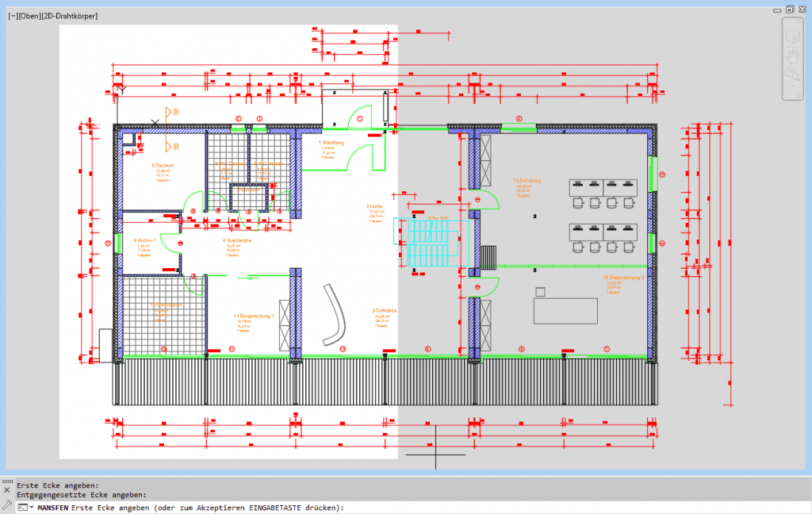Minimize the drawing viewport window
812x514 pixels.
click(x=779, y=9)
